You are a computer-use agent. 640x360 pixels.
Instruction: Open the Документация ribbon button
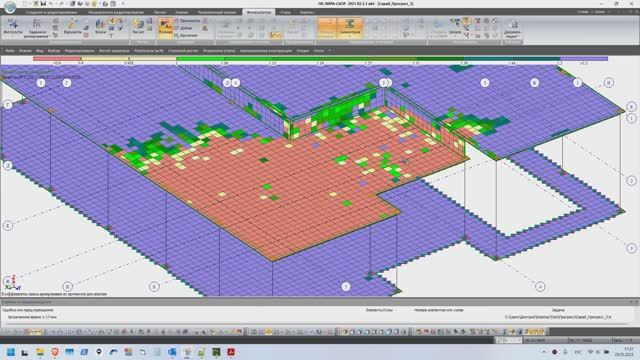click(x=512, y=28)
